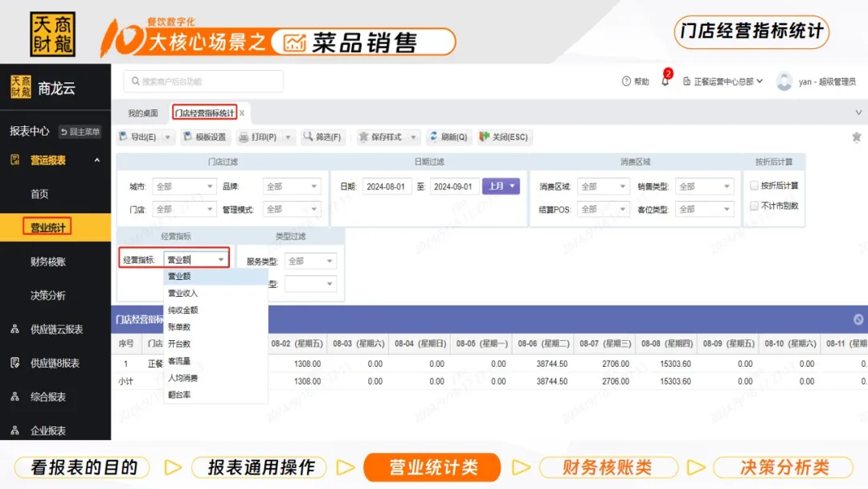Click the 导出(E) export toolbar button

point(138,137)
